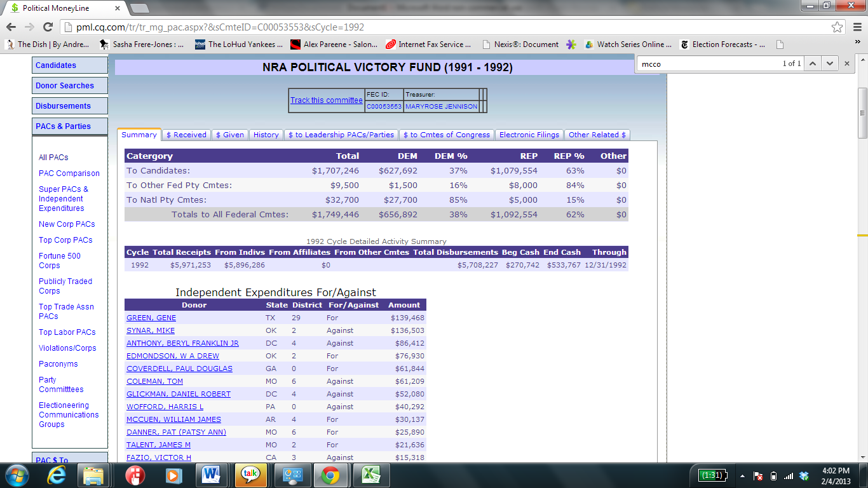Image resolution: width=868 pixels, height=488 pixels.
Task: Expand the Donor Searches section
Action: point(70,86)
